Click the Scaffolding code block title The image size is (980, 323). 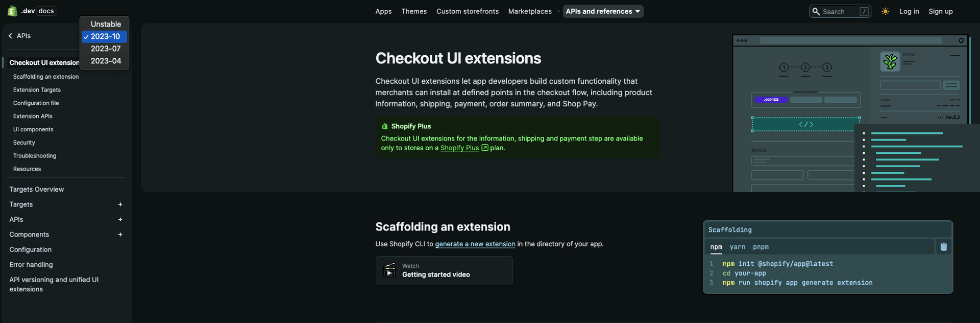(730, 230)
